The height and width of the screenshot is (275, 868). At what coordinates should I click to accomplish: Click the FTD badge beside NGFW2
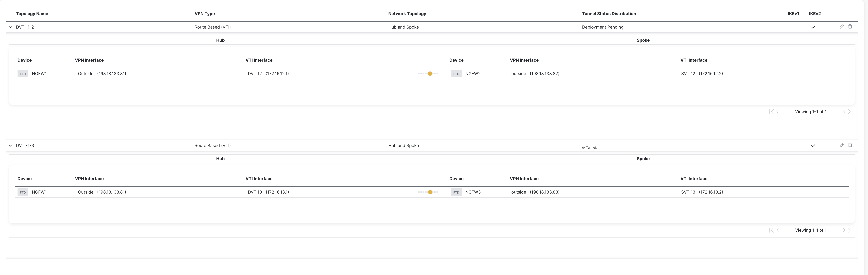point(456,74)
